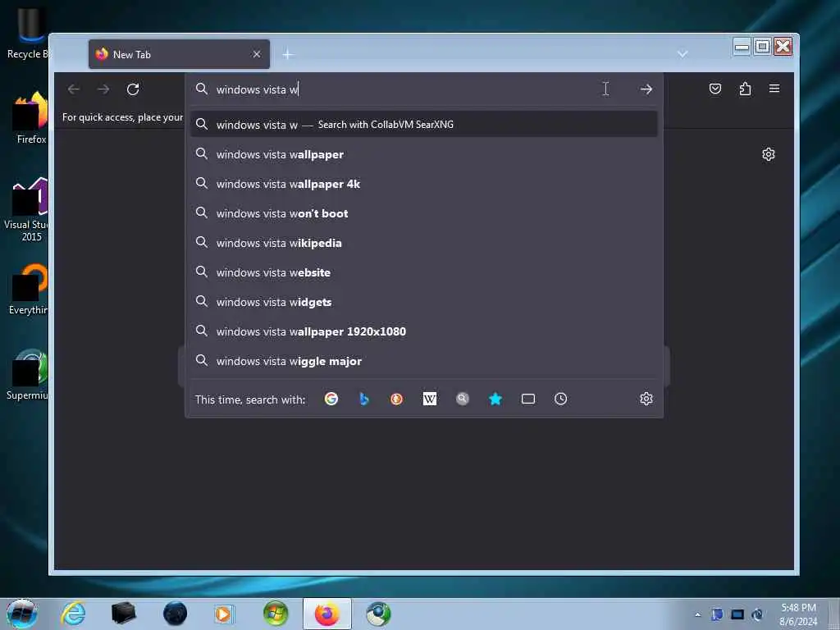
Task: Open the Pocket save icon
Action: pos(715,89)
